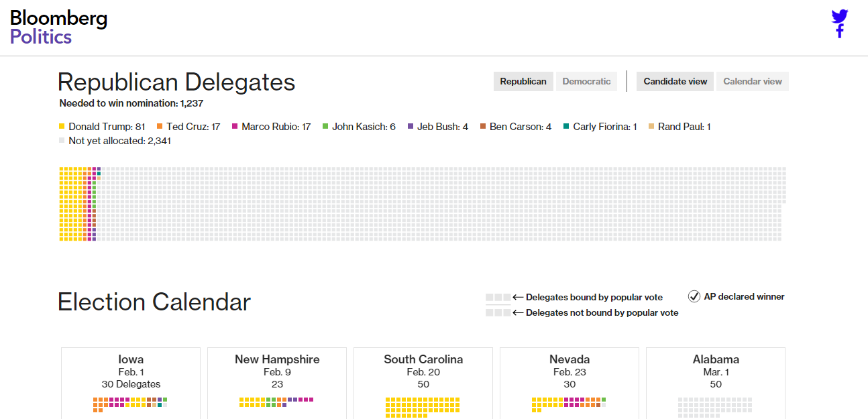Click the 'Election Calendar' heading

tap(154, 302)
